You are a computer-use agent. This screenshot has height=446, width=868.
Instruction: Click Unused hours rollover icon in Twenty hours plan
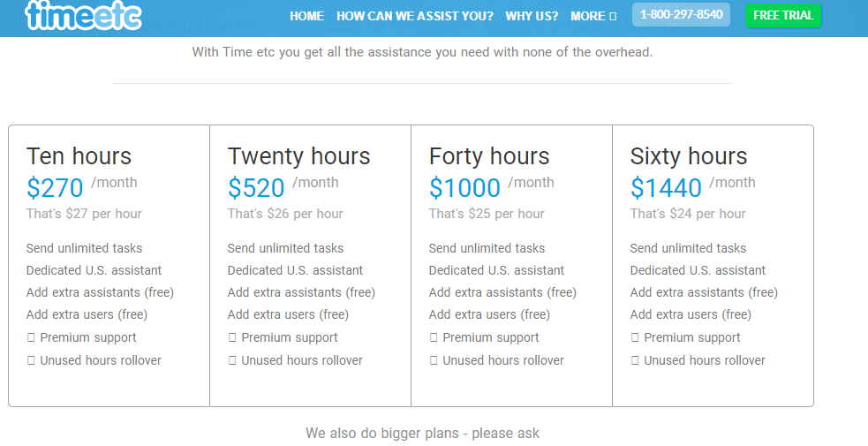pyautogui.click(x=232, y=360)
